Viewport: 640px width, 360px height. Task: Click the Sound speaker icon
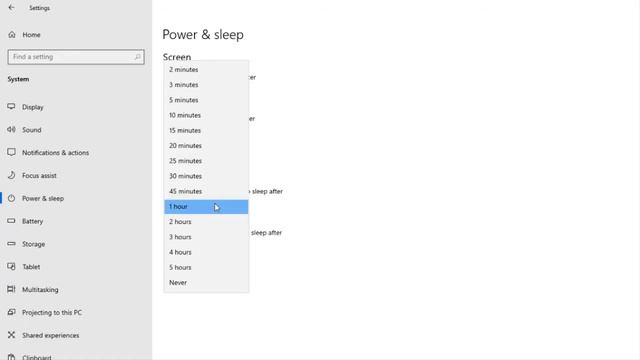(11, 129)
